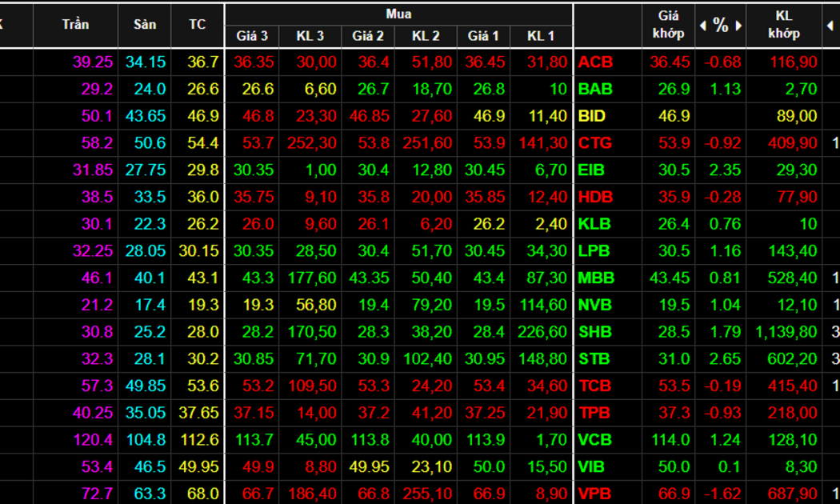Click ACB matched volume 116,90
Viewport: 840px width, 504px height.
[x=794, y=62]
